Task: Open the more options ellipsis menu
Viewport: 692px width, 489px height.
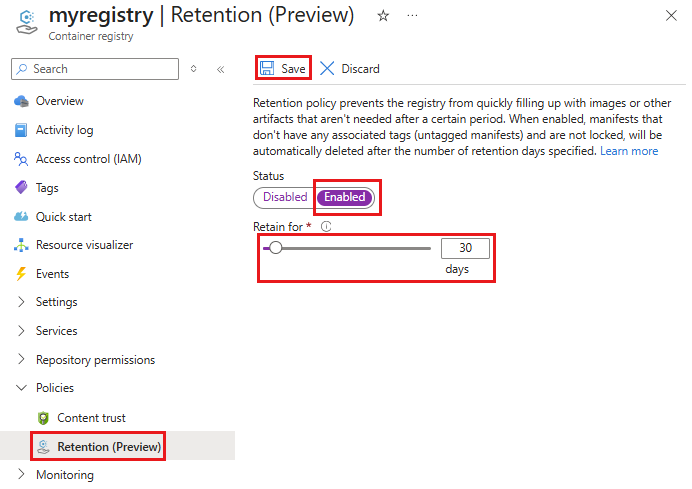Action: [412, 16]
